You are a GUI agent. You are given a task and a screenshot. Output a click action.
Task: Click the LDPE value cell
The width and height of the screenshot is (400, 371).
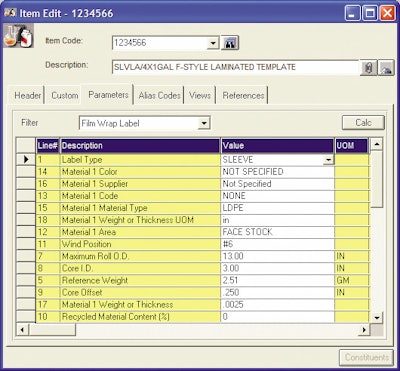277,208
